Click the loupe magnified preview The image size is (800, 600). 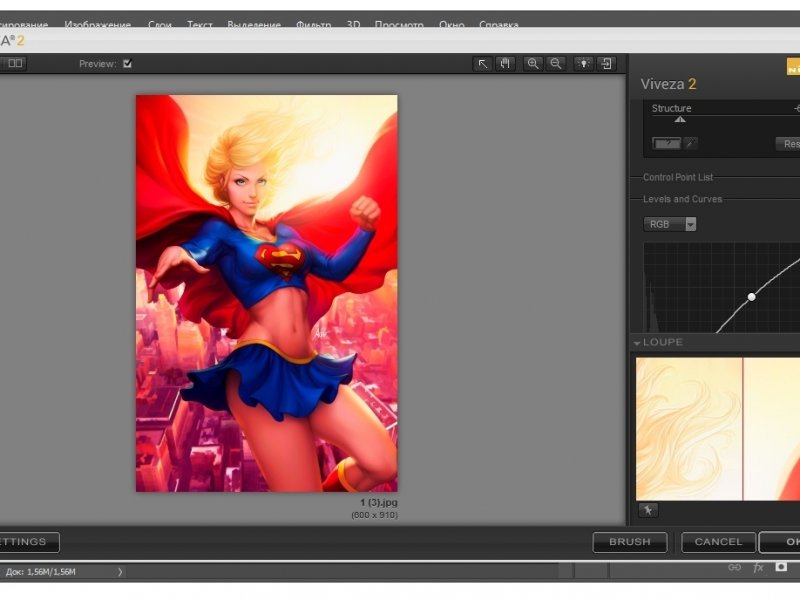[718, 429]
